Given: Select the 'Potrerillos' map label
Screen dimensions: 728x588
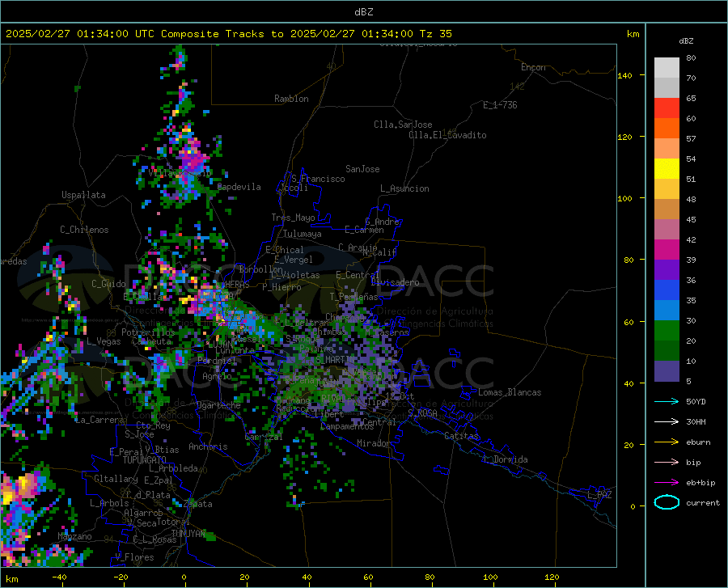Looking at the screenshot, I should click(x=148, y=332).
